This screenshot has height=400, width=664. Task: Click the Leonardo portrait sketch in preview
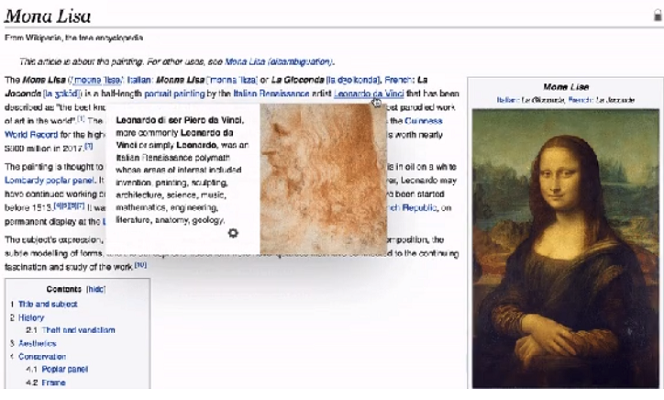point(323,179)
